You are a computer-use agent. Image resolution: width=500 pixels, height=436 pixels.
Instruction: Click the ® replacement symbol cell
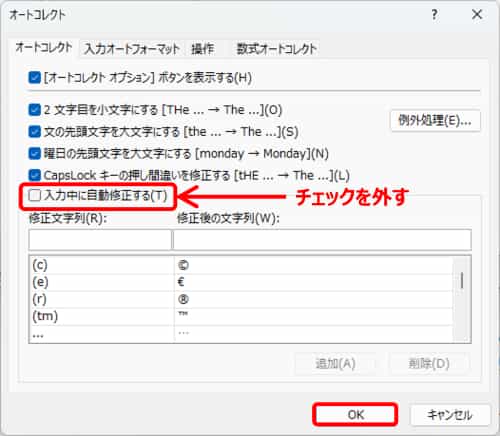313,300
